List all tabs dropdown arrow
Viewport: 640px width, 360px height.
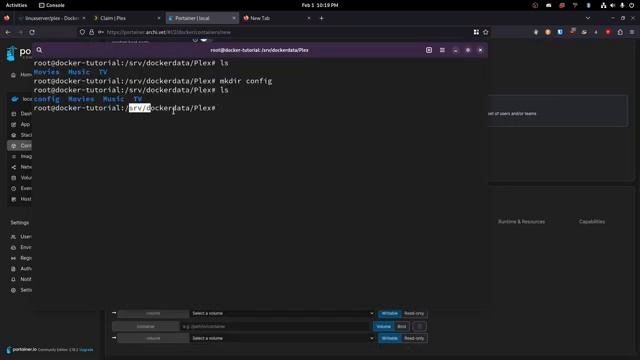point(588,18)
